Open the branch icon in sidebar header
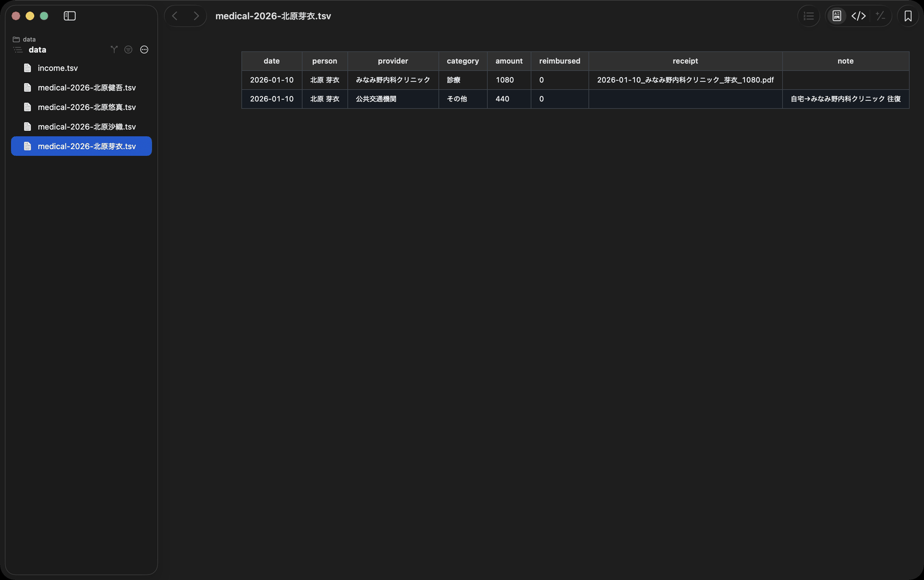The width and height of the screenshot is (924, 580). 114,50
